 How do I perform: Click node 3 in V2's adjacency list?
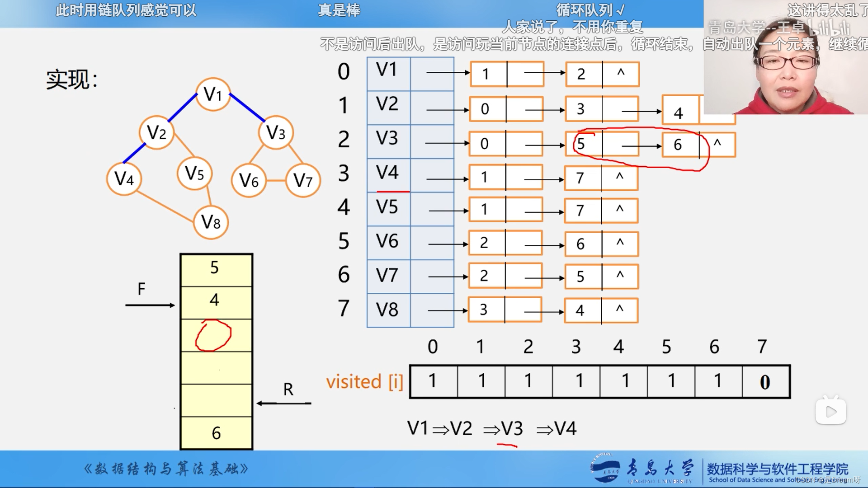click(x=602, y=109)
